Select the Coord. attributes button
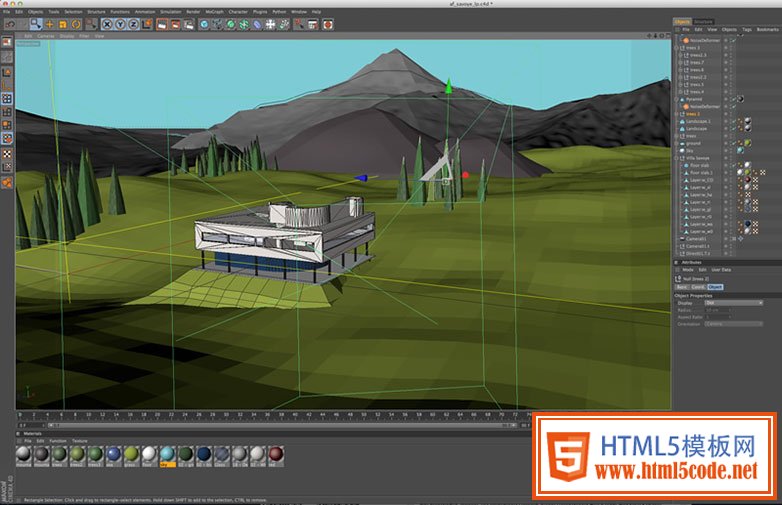 coord(698,287)
